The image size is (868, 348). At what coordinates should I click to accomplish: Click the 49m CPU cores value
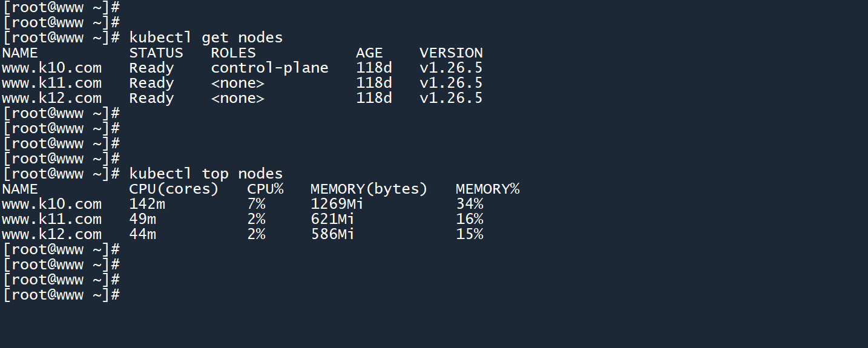point(142,219)
